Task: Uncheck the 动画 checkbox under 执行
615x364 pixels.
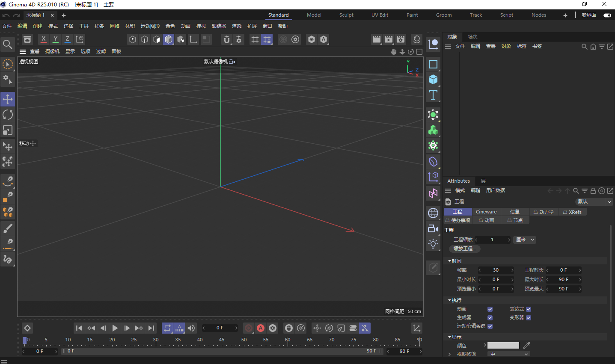Action: (x=490, y=309)
